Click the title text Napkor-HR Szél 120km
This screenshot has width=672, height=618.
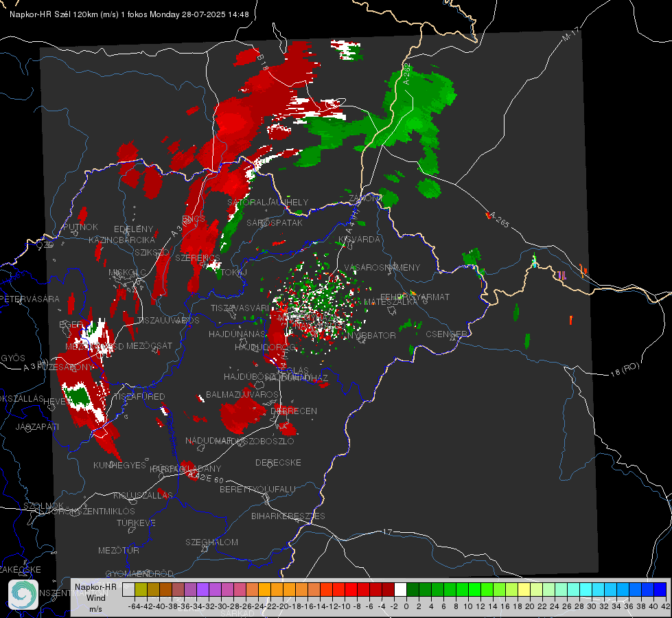pos(54,14)
